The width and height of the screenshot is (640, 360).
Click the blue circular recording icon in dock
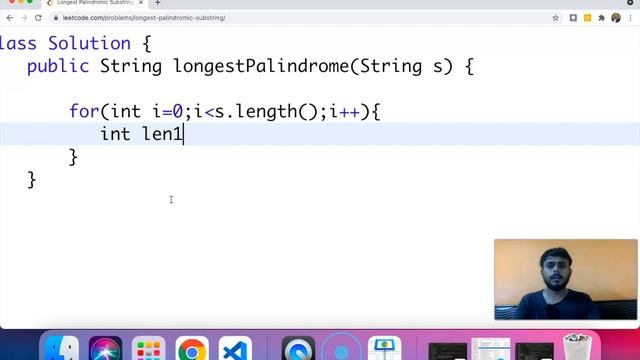click(x=341, y=348)
